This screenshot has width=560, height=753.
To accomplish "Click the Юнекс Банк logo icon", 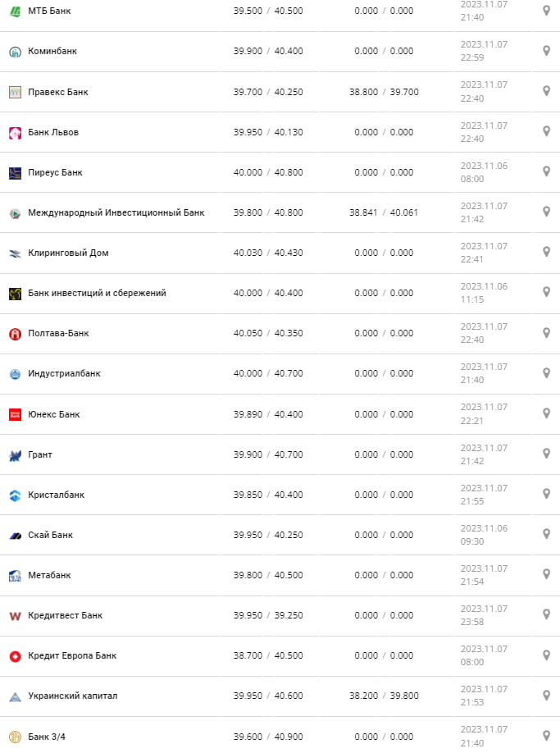I will (x=15, y=414).
